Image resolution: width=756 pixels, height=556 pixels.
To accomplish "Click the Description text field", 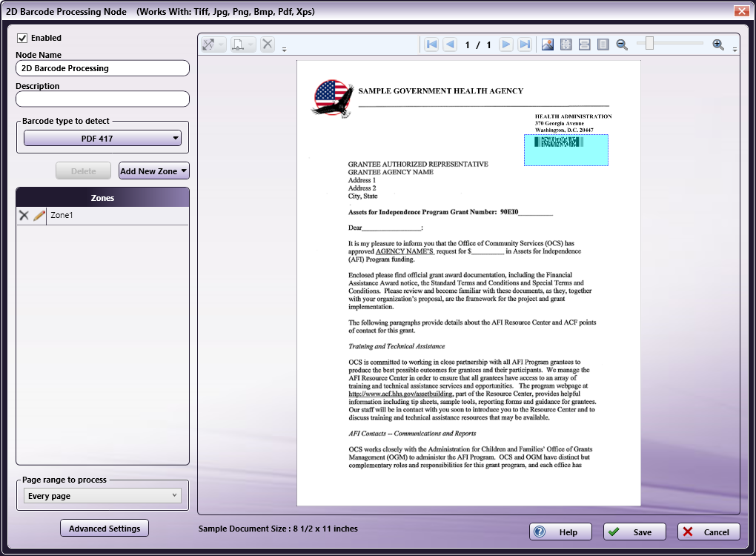I will point(102,99).
